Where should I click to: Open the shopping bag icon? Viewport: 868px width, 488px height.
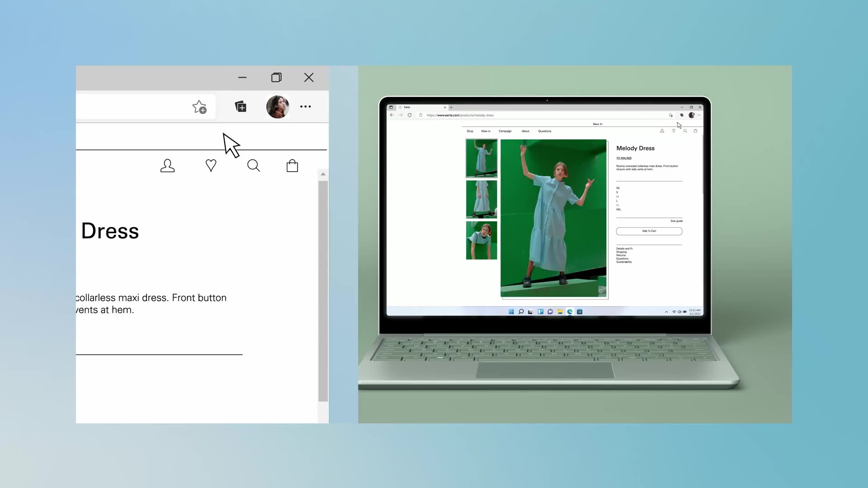pyautogui.click(x=292, y=165)
